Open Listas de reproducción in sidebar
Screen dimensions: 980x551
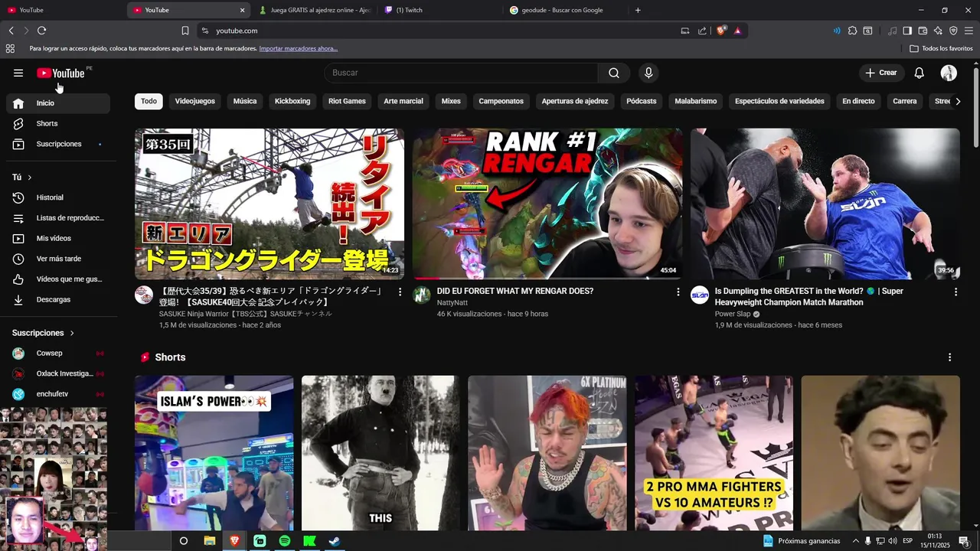(58, 218)
